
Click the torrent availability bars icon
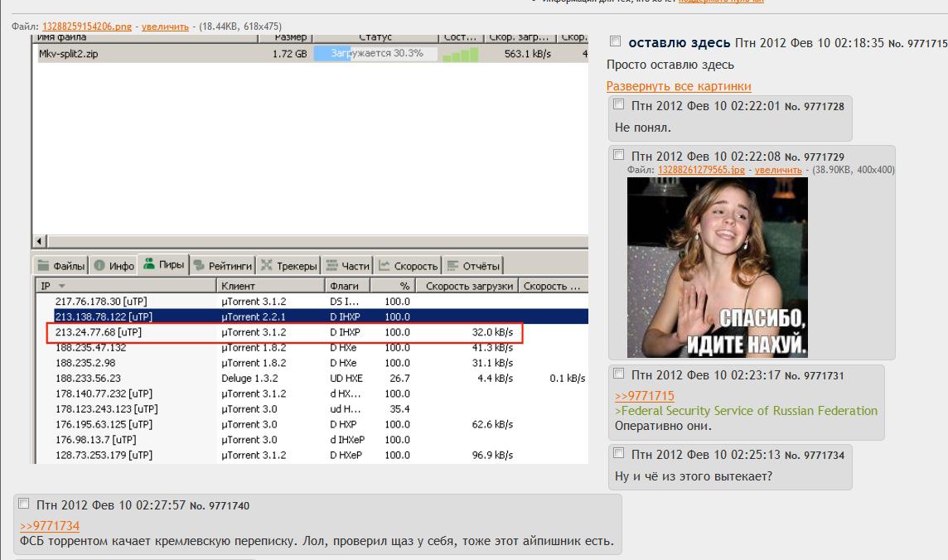(x=460, y=54)
